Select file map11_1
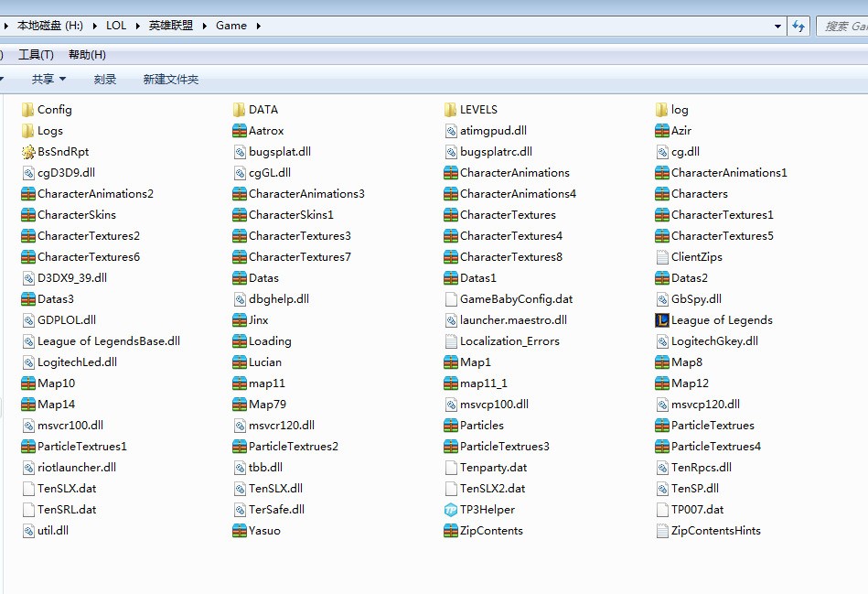This screenshot has height=594, width=868. coord(476,383)
